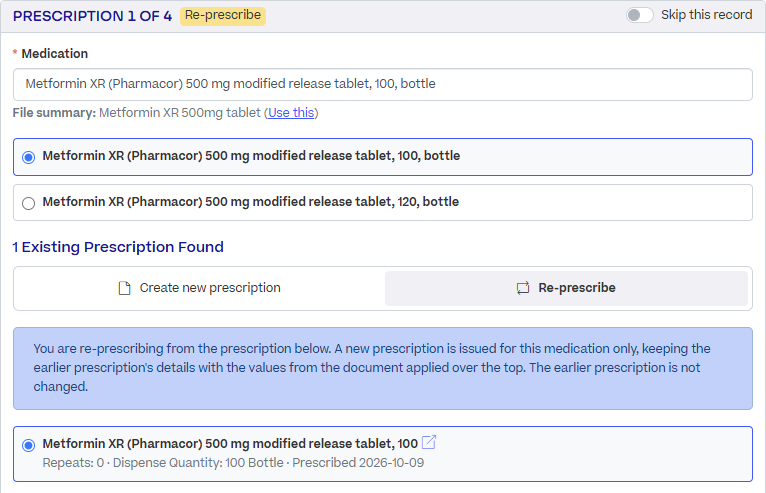Viewport: 766px width, 493px height.
Task: Click the Repeats and Dispense Quantity details line
Action: [233, 463]
